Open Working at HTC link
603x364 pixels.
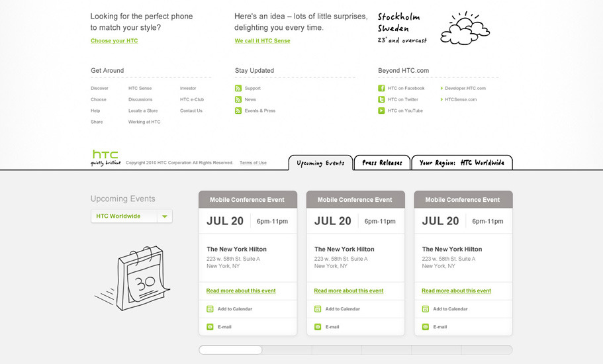[144, 122]
